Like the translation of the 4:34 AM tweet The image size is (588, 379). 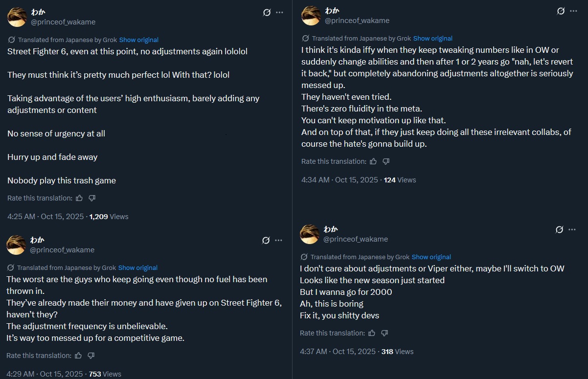373,161
